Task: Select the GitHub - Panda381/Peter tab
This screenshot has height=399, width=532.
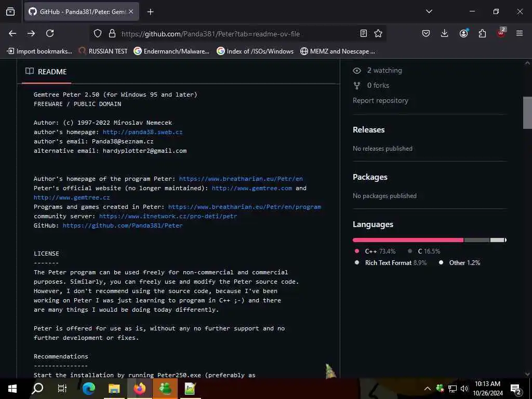Action: tap(82, 11)
